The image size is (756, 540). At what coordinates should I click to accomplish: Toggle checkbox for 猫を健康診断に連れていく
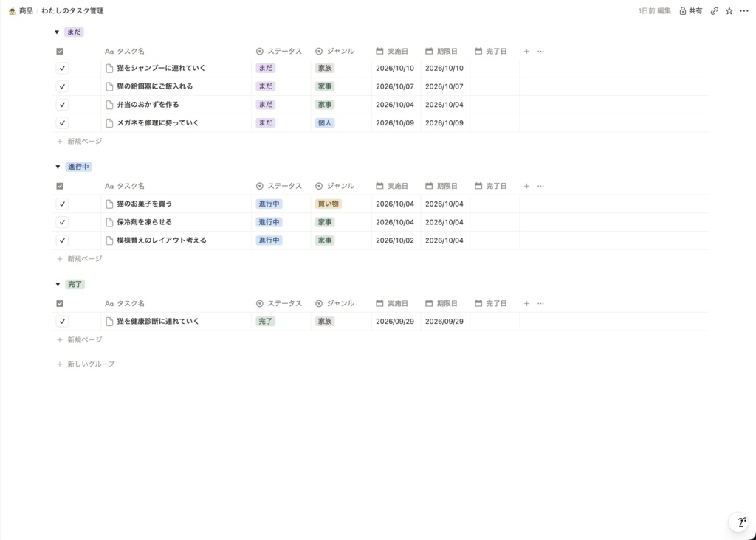coord(62,322)
